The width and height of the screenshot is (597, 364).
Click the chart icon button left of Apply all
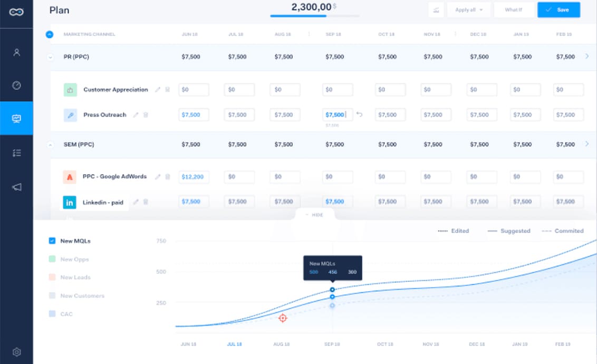436,10
